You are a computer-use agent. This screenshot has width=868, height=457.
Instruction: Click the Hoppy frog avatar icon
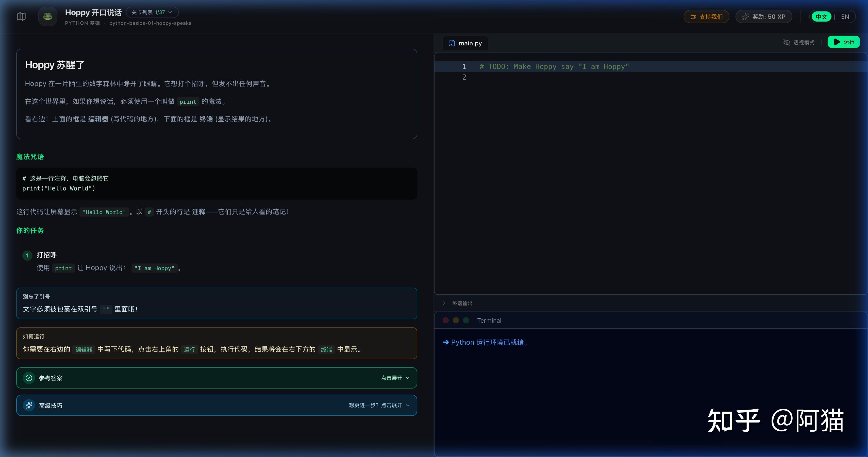pyautogui.click(x=47, y=16)
